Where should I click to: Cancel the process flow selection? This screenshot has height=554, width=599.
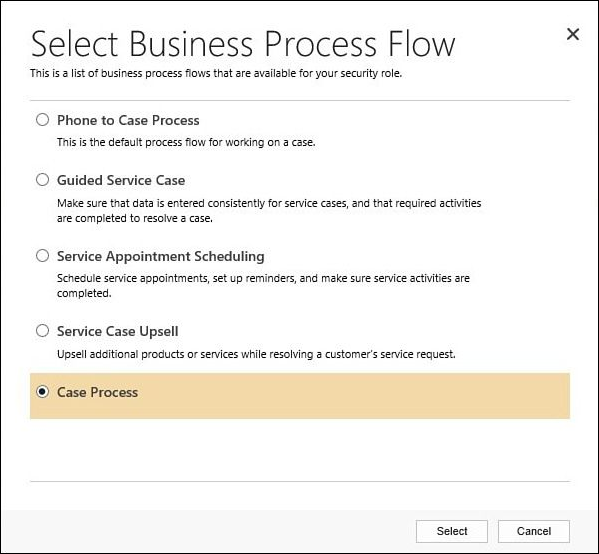pos(534,531)
